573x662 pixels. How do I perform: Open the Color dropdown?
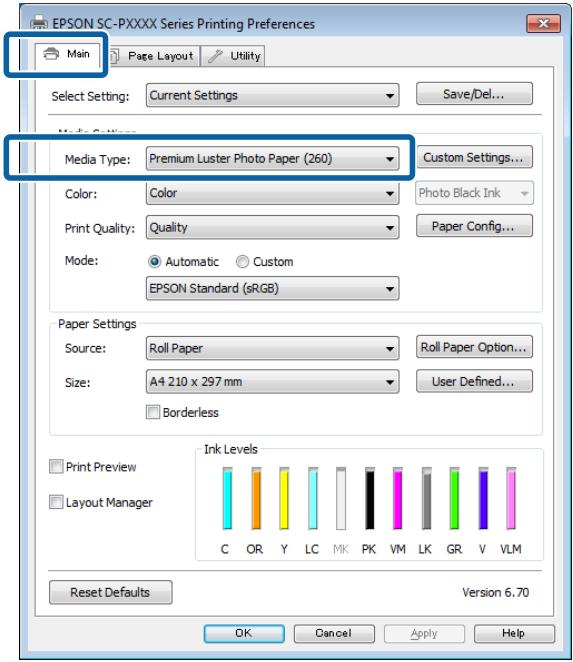click(x=272, y=193)
